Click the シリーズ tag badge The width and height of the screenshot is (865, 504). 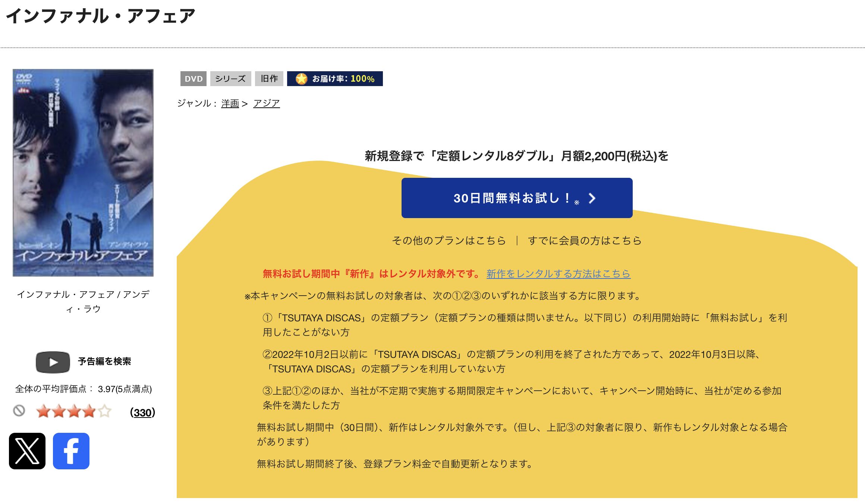[x=230, y=79]
